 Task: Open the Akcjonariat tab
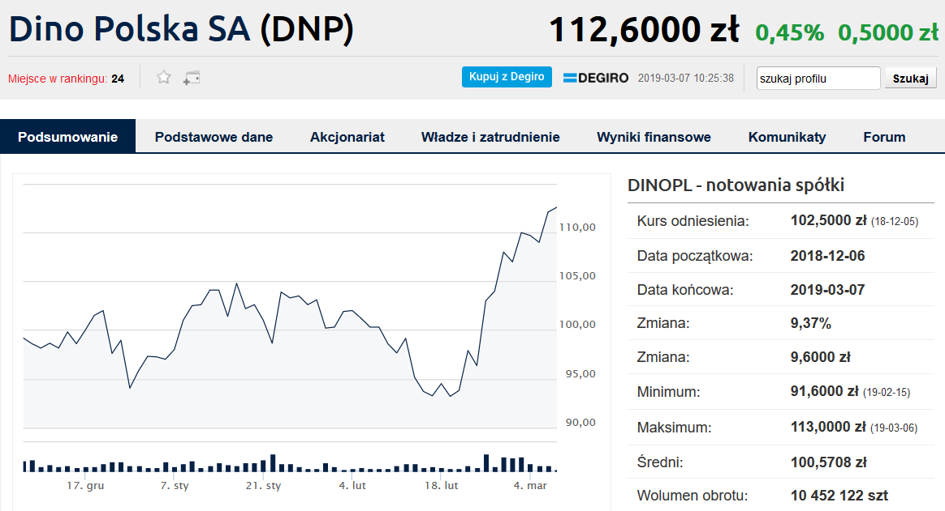347,137
